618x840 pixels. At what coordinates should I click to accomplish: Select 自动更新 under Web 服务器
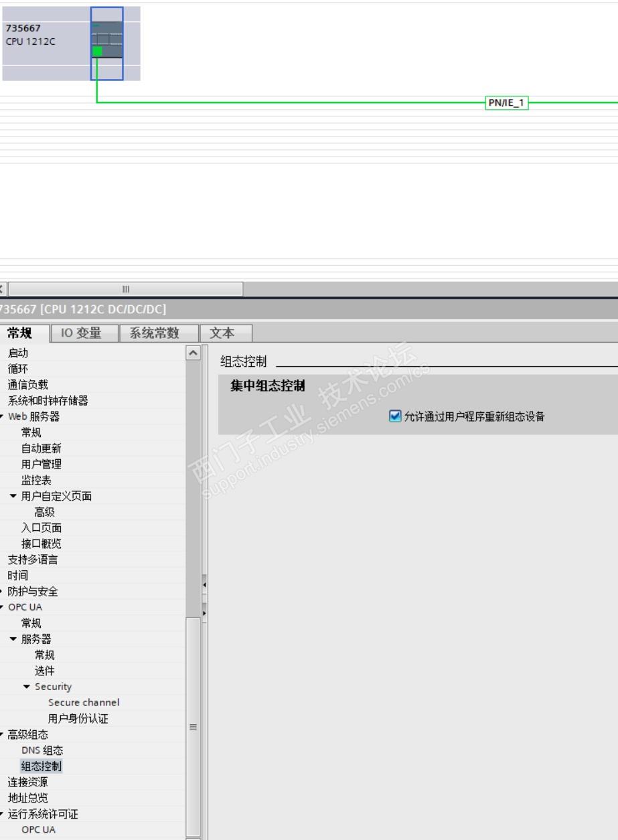coord(42,448)
